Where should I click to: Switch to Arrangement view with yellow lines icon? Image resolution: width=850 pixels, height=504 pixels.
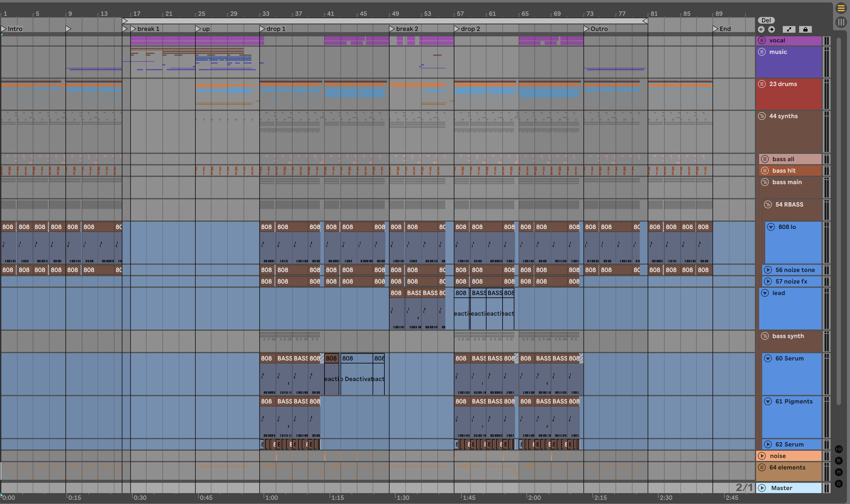(x=841, y=8)
